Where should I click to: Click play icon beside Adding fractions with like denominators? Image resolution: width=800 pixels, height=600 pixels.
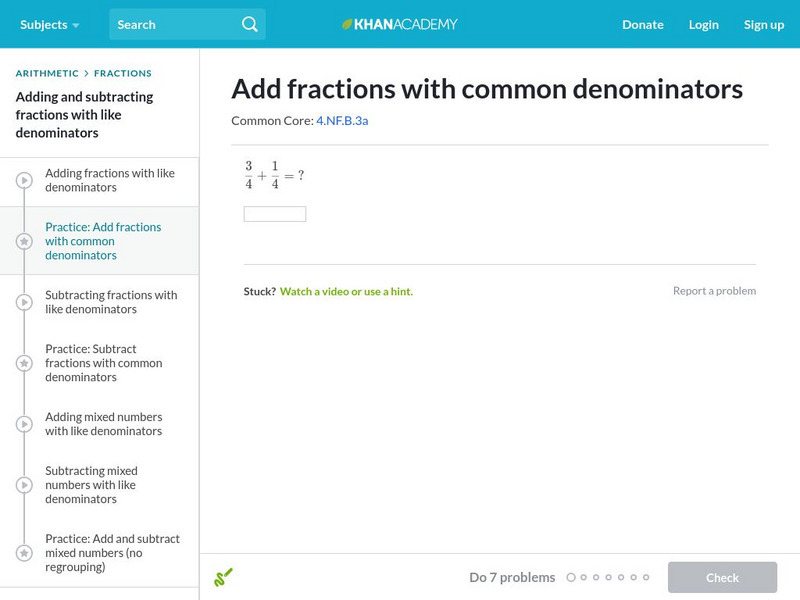(x=24, y=181)
